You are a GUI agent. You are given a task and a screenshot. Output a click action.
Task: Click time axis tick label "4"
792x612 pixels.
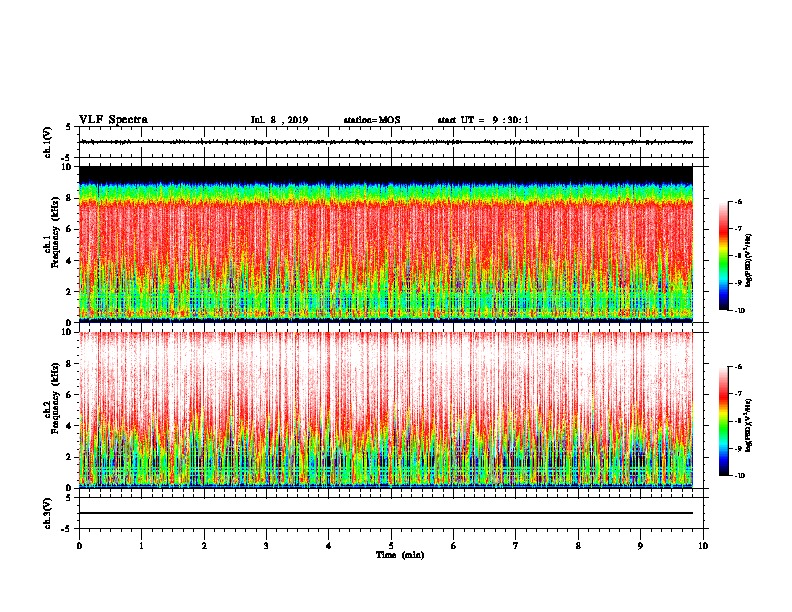329,546
